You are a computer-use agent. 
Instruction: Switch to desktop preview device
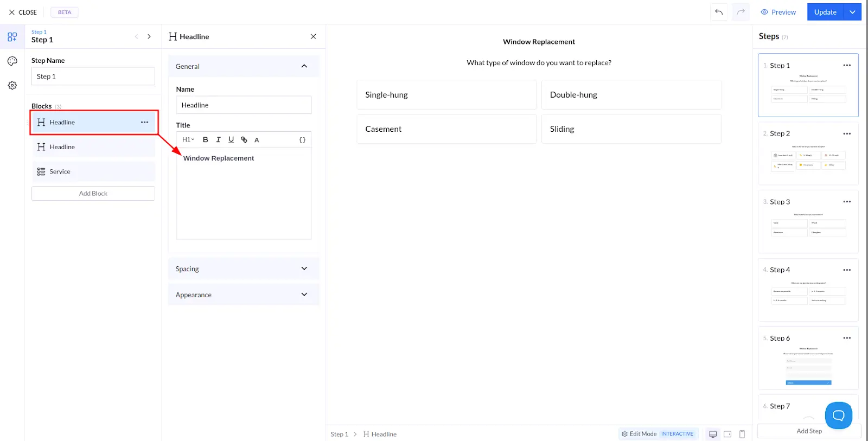point(713,434)
